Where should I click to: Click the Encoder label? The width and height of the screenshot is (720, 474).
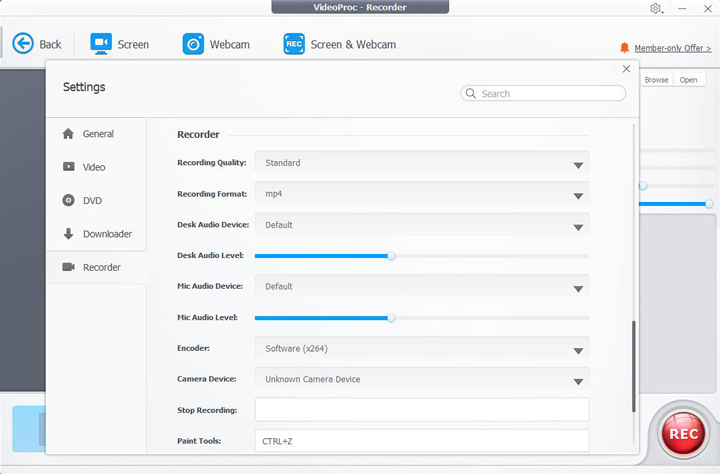[x=193, y=348]
